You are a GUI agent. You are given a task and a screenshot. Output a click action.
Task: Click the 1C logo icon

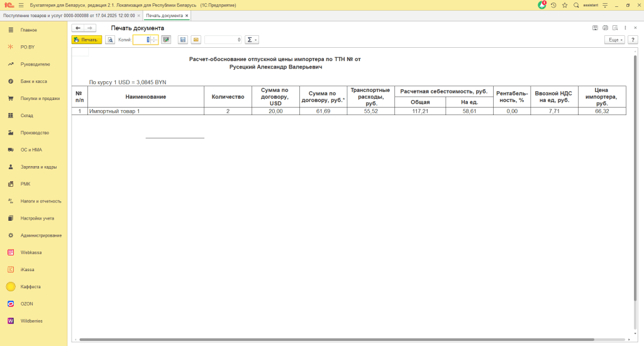(9, 5)
